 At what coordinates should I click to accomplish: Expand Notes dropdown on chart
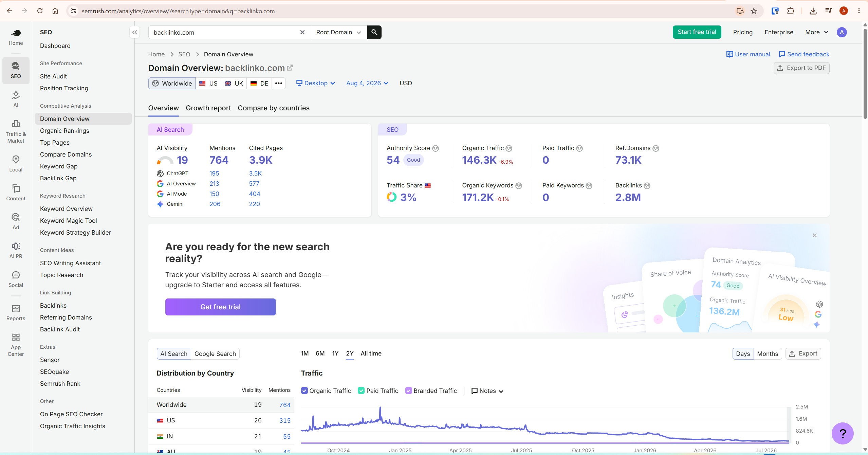(487, 391)
